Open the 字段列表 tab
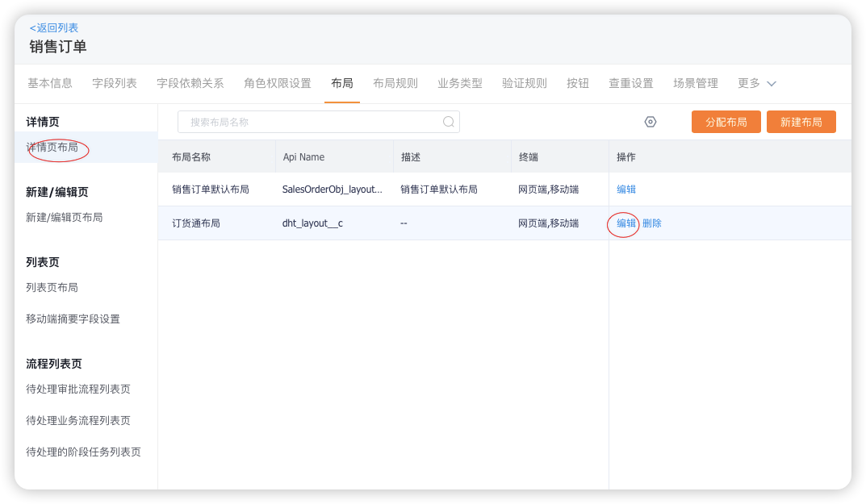866x504 pixels. point(115,83)
